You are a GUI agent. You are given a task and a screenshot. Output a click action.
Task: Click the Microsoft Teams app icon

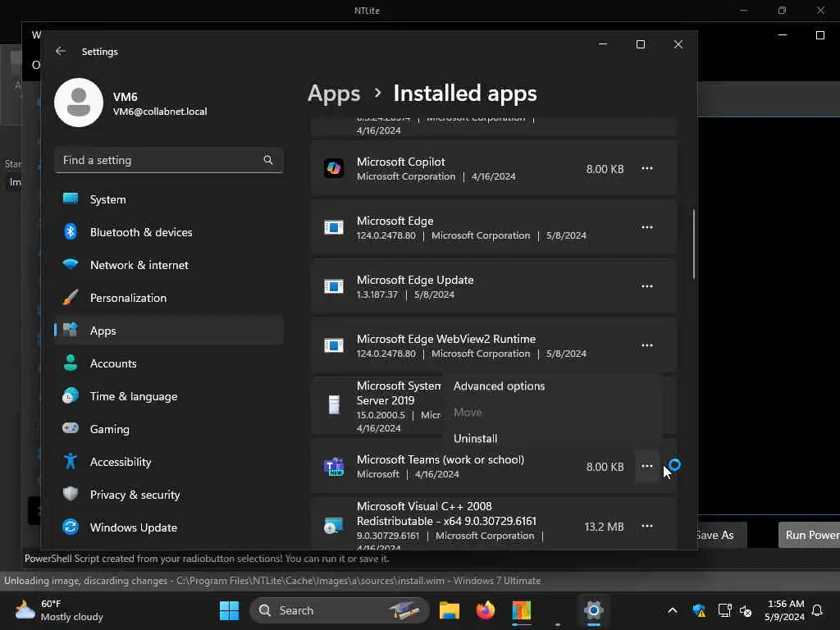tap(334, 467)
